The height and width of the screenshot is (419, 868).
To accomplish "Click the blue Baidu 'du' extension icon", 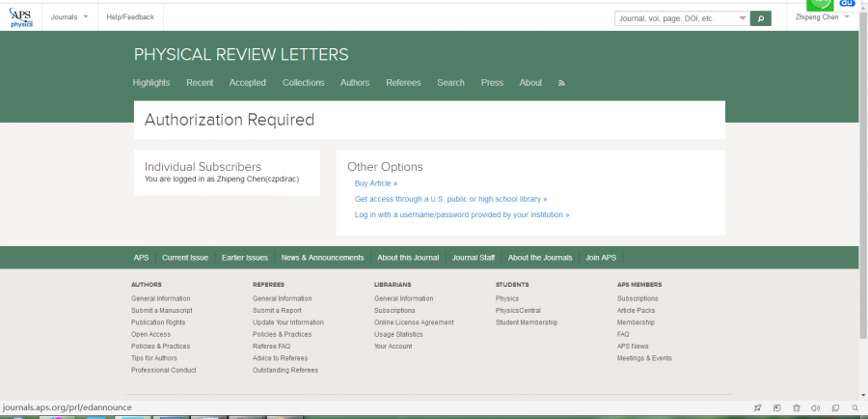I will point(847,4).
